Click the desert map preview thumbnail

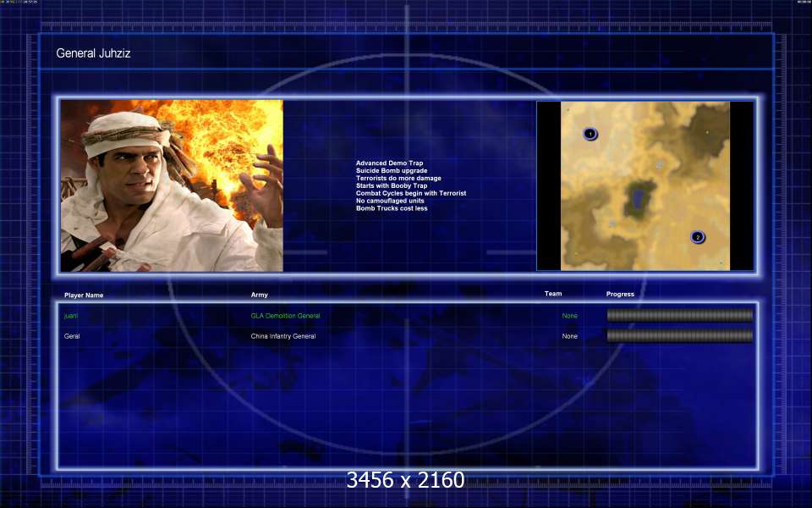(x=645, y=185)
